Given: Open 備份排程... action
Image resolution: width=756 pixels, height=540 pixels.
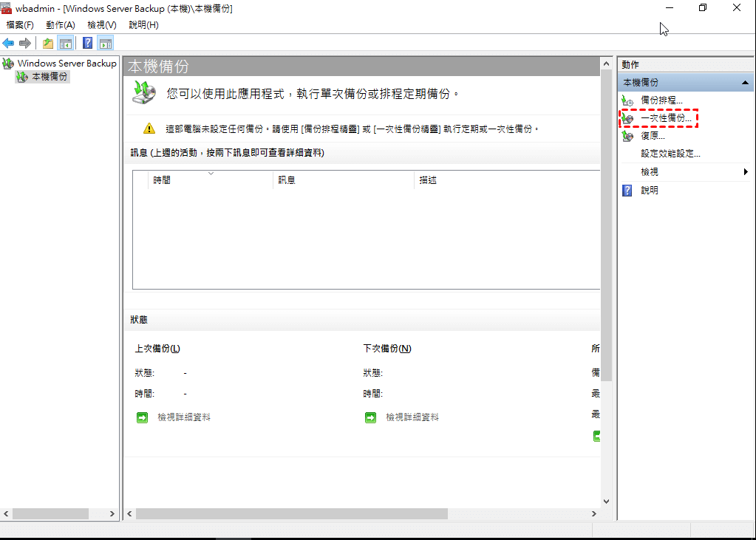Looking at the screenshot, I should [661, 100].
